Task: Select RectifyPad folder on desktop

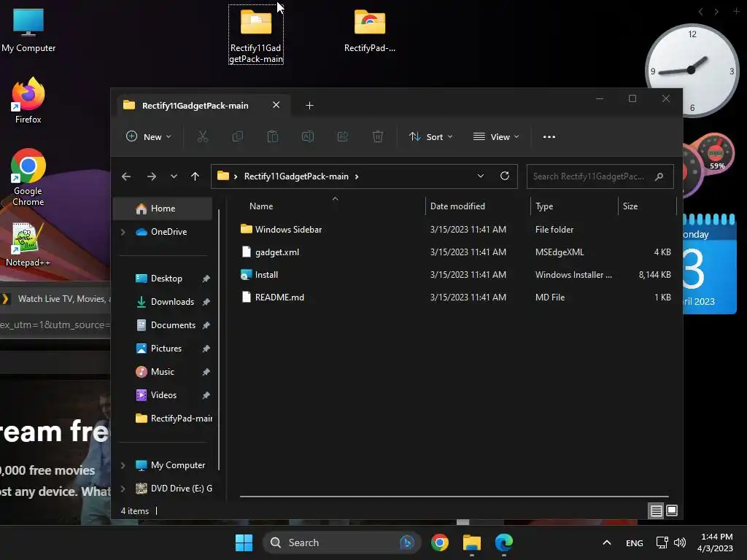Action: (370, 30)
